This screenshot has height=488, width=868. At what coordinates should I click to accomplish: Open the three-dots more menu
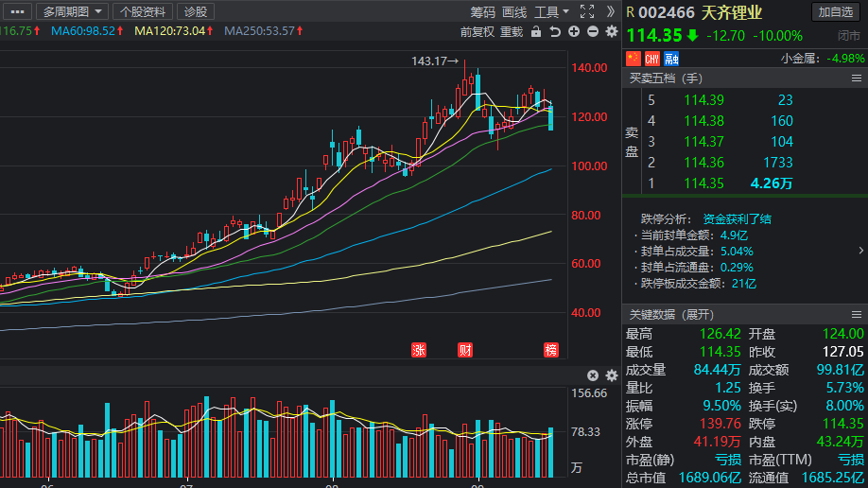pos(17,11)
